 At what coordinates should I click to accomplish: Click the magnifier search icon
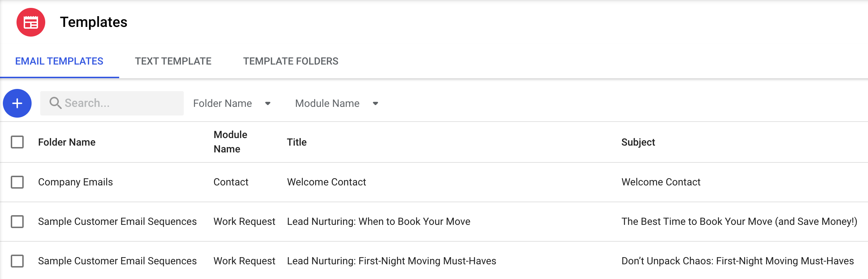(55, 103)
